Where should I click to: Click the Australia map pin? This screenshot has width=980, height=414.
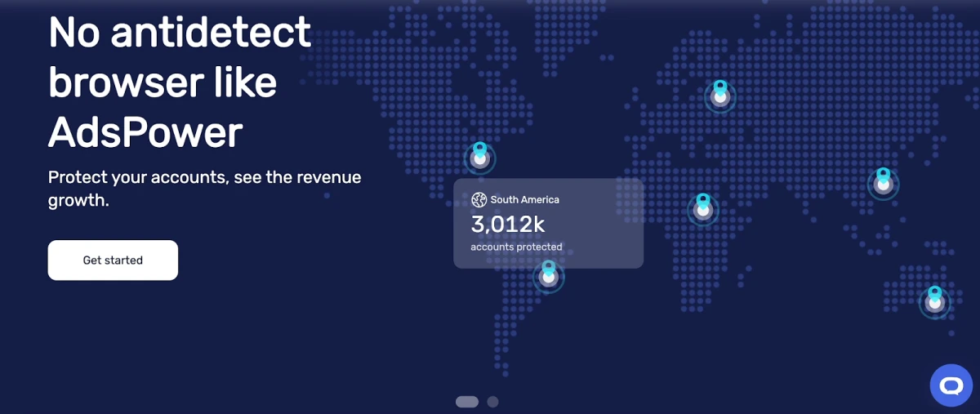coord(934,303)
